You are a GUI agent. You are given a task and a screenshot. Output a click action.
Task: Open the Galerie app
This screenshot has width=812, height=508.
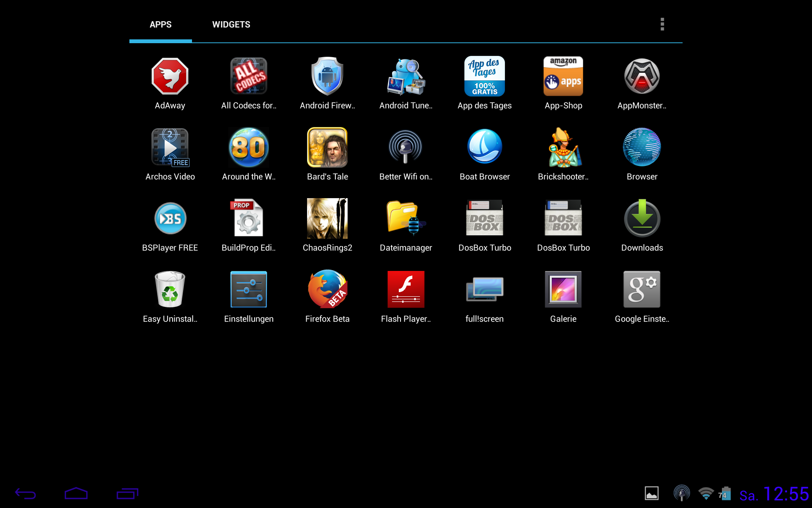click(x=563, y=289)
